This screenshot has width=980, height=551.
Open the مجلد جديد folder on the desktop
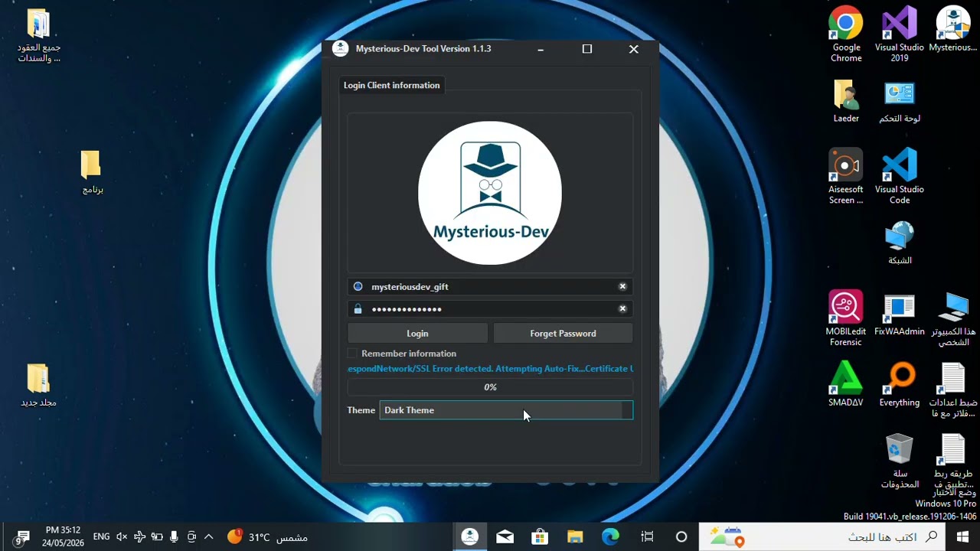[38, 384]
